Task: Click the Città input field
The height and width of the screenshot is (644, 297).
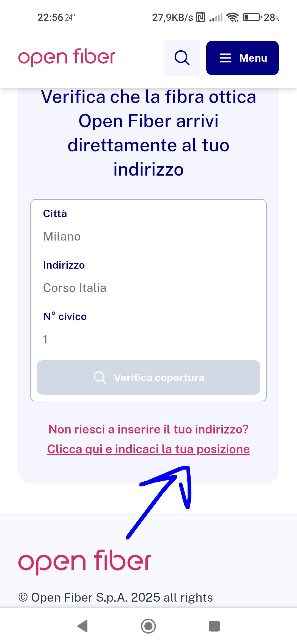Action: (148, 236)
